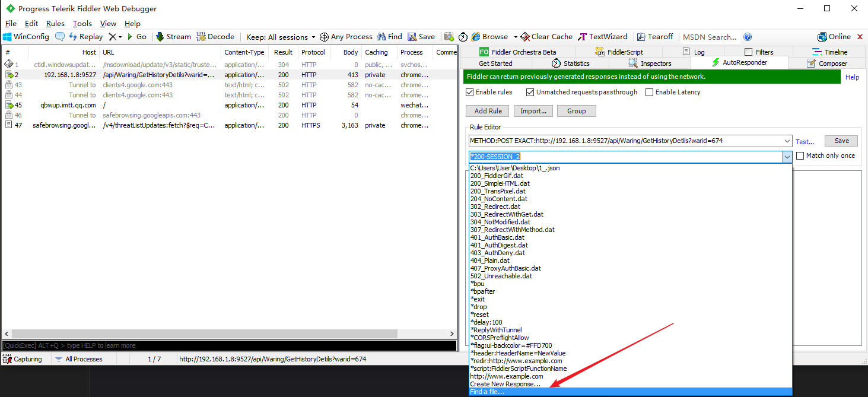
Task: Sort sessions by Result column header
Action: pos(283,52)
